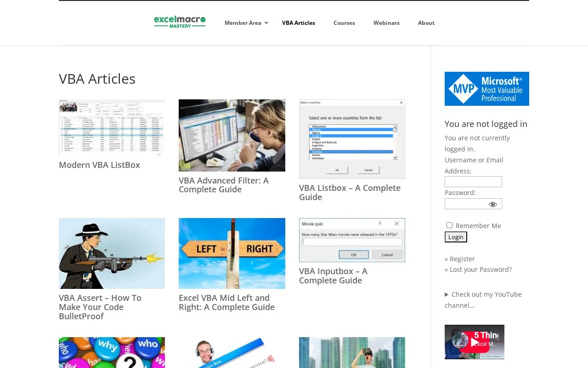
Task: Focus the Password input field
Action: (x=473, y=204)
